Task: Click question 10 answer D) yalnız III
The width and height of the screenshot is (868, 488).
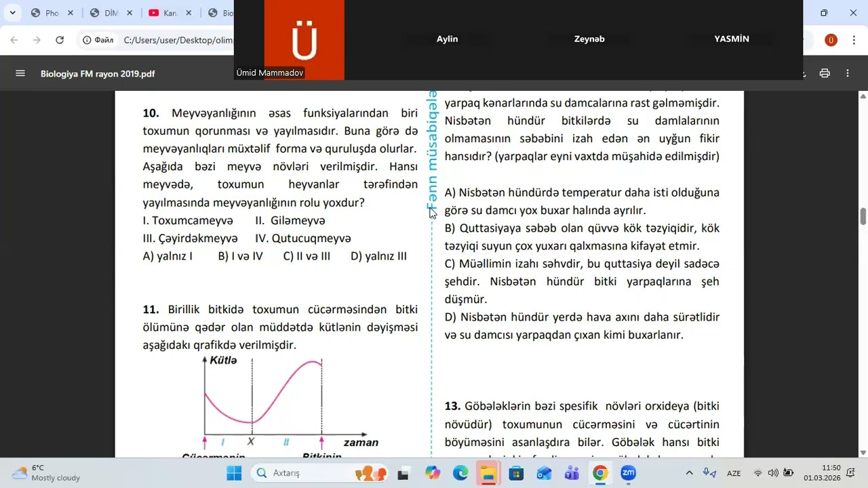Action: 378,256
